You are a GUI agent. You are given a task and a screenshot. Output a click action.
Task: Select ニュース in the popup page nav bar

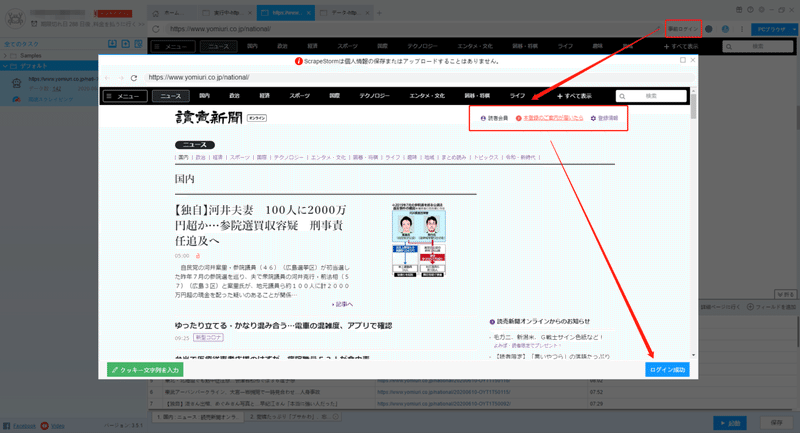(170, 96)
